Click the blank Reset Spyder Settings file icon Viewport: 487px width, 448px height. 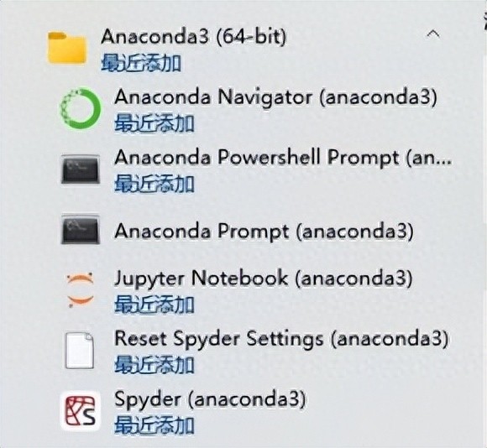pyautogui.click(x=79, y=351)
